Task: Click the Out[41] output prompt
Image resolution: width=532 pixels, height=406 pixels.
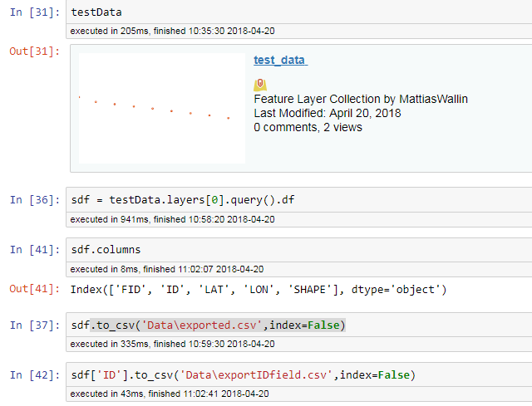Action: (35, 289)
